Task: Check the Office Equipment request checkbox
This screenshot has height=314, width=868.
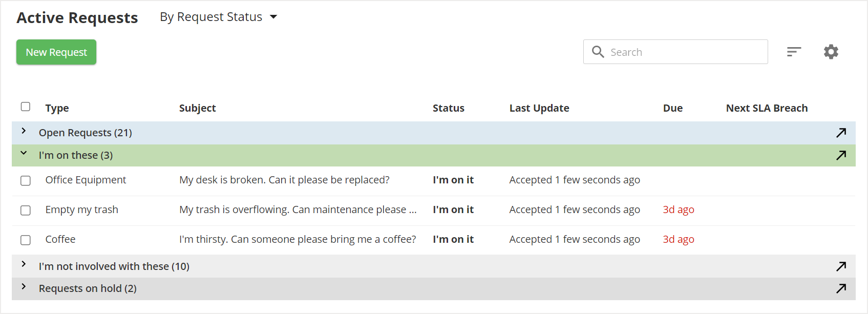Action: click(26, 181)
